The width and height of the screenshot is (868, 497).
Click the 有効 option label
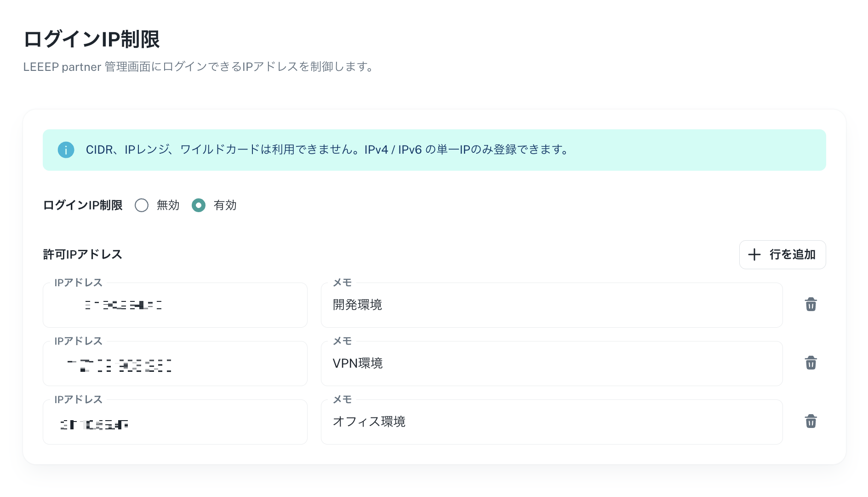coord(225,205)
